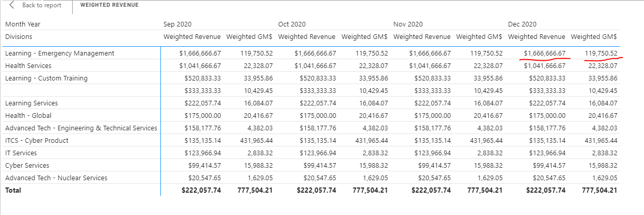
Task: Select the Nov 2020 column header
Action: pos(407,24)
